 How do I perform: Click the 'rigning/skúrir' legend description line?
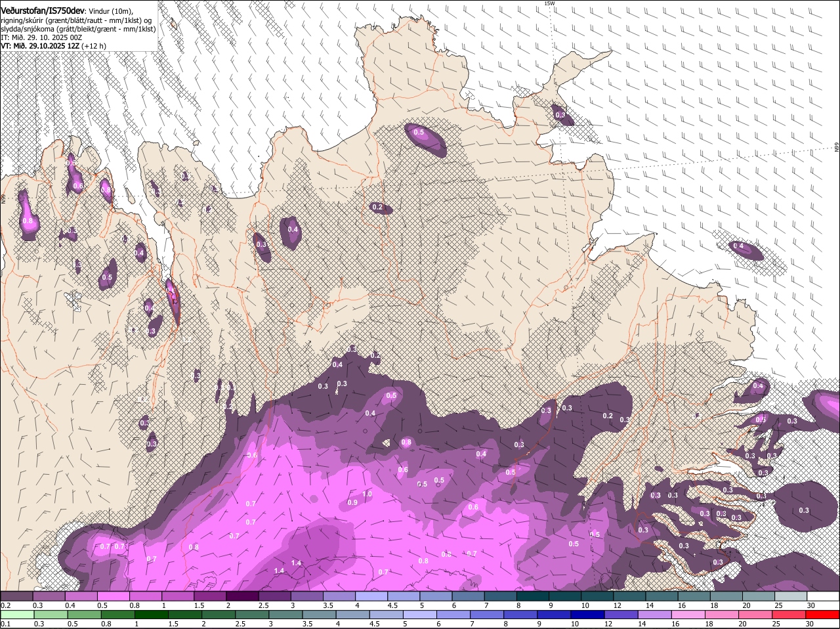point(76,20)
